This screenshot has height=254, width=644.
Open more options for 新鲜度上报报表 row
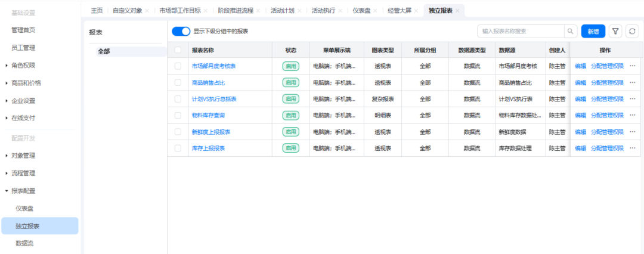coord(633,132)
